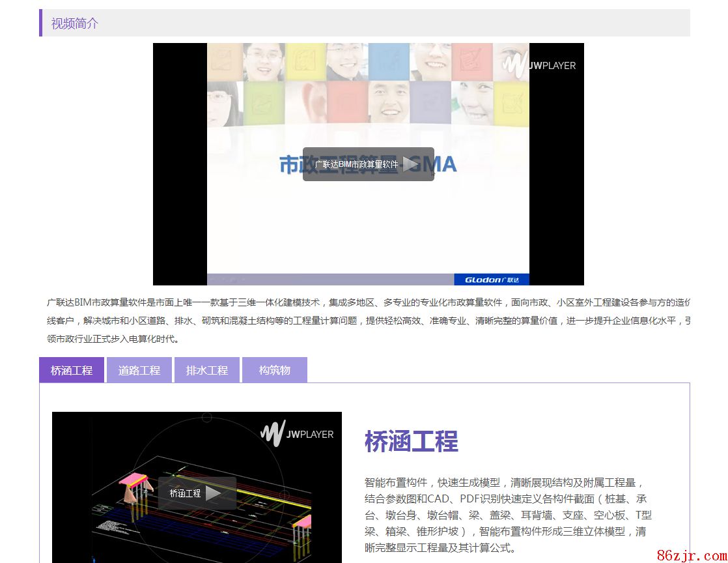The image size is (728, 563).
Task: Play the 广联达BIM市政算量软件 intro video
Action: click(410, 164)
